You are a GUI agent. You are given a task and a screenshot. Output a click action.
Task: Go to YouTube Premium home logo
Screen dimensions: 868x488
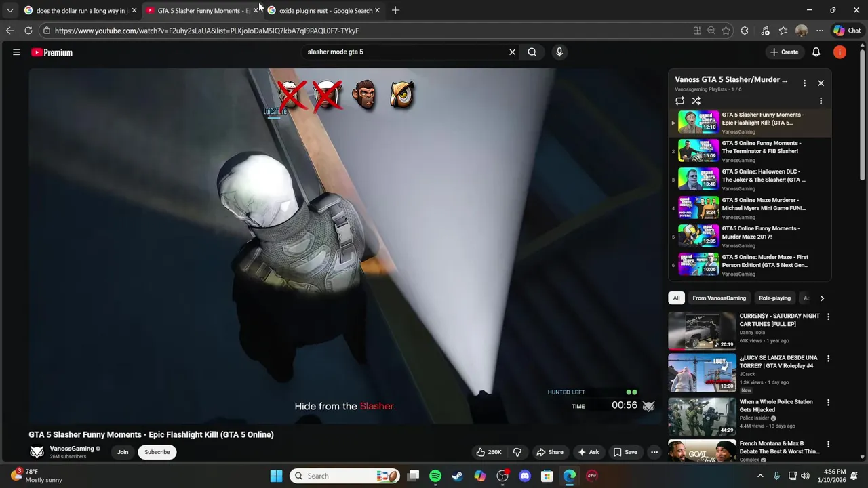(52, 52)
